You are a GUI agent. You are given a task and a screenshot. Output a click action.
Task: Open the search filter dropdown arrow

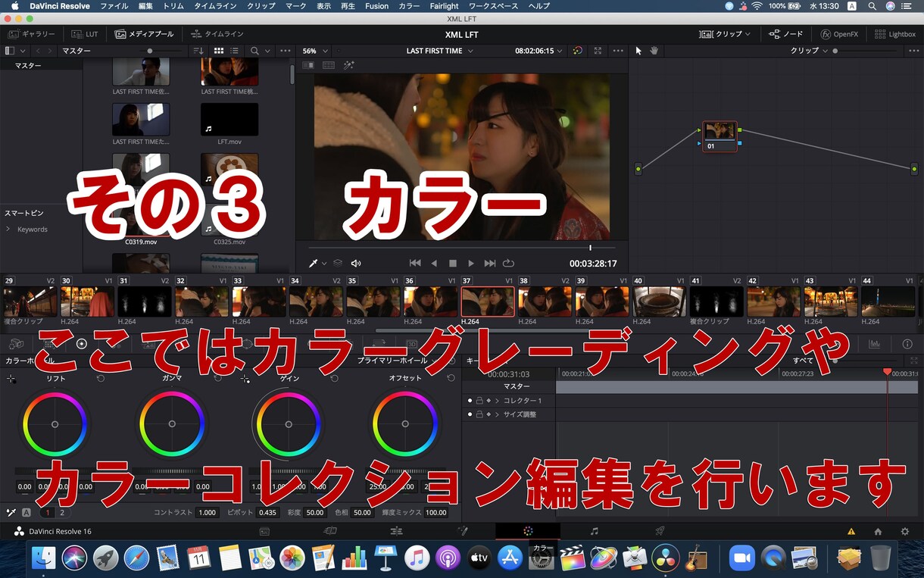point(267,51)
